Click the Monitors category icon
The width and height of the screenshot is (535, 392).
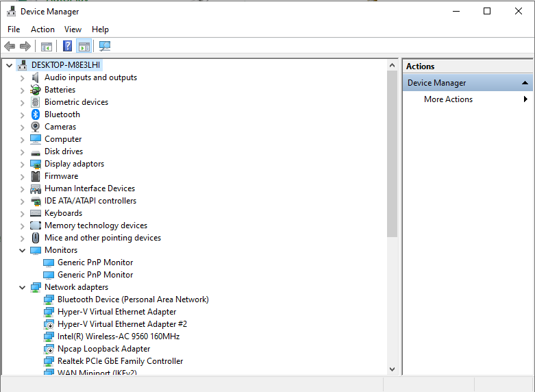coord(36,250)
